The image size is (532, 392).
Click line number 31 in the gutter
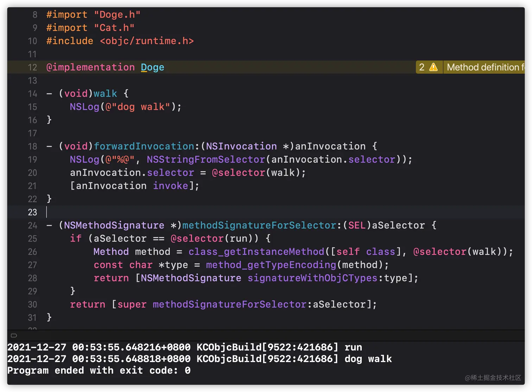click(32, 317)
